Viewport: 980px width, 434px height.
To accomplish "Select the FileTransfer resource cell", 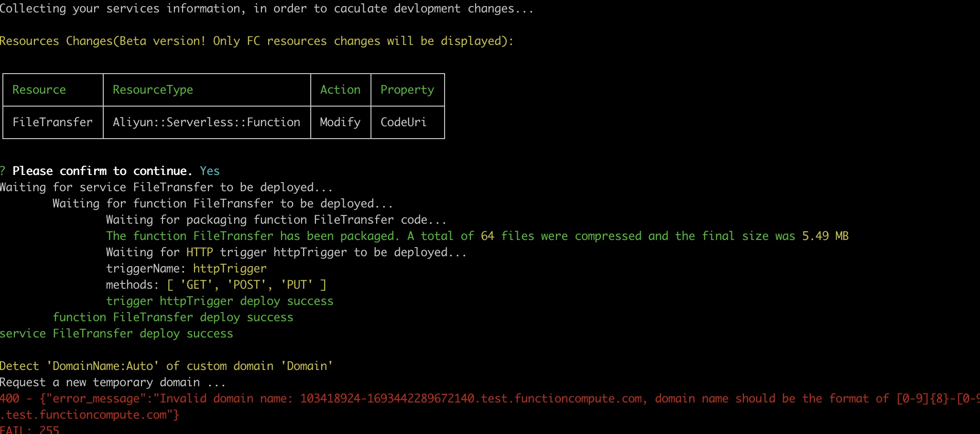I will tap(53, 122).
